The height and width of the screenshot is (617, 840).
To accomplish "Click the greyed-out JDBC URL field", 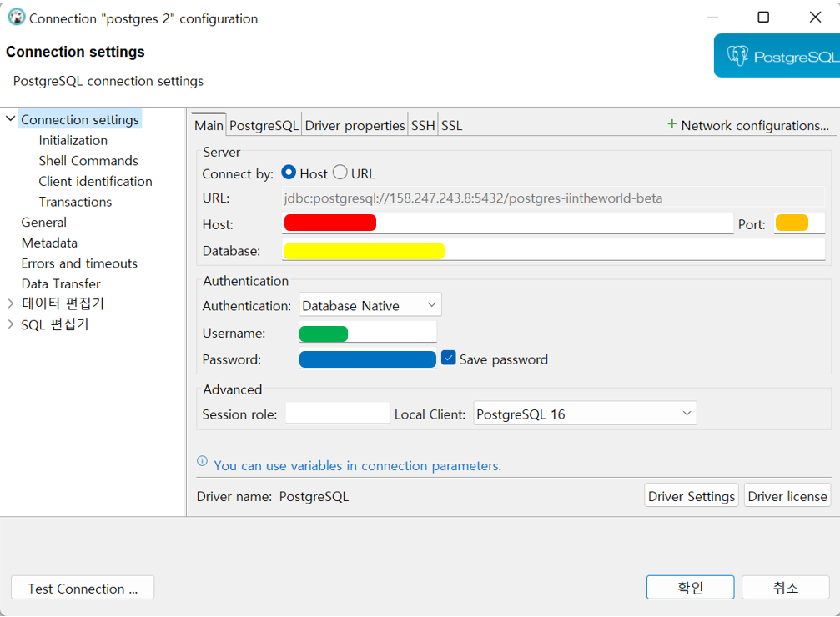I will tap(553, 198).
